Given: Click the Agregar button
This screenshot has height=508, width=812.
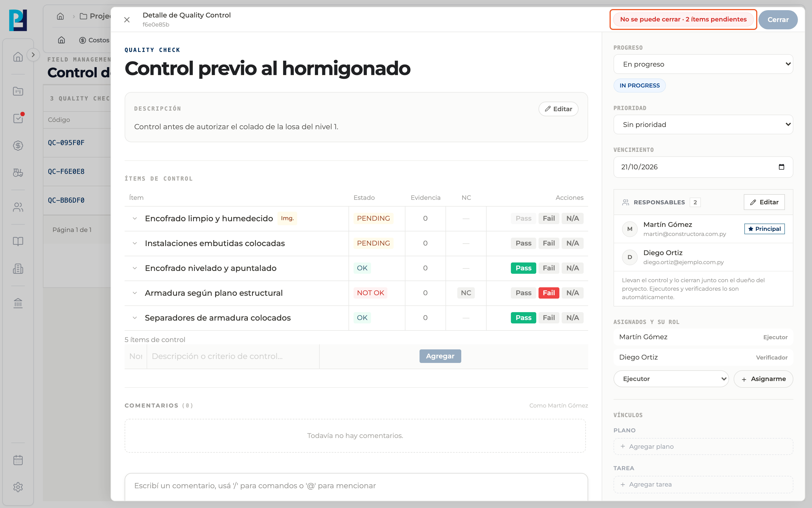Looking at the screenshot, I should (x=440, y=356).
